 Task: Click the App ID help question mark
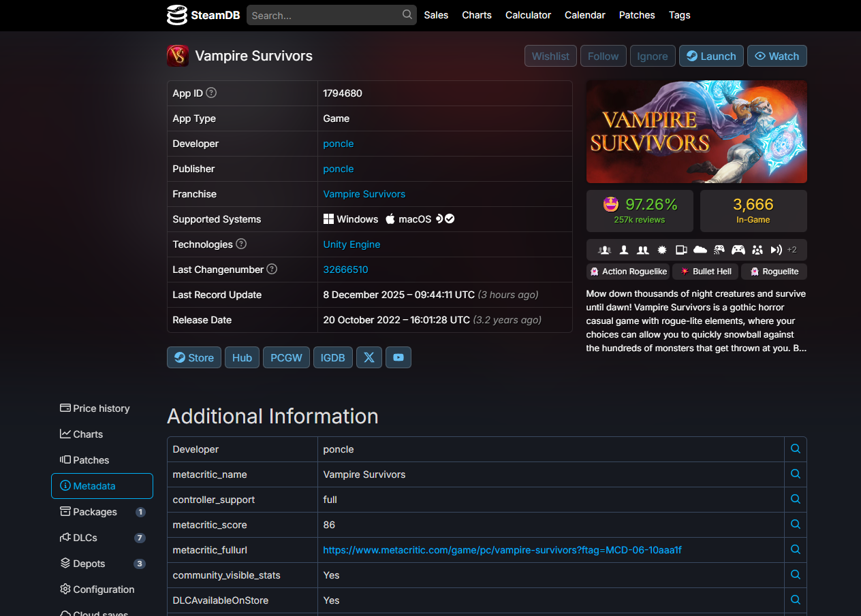pyautogui.click(x=211, y=93)
